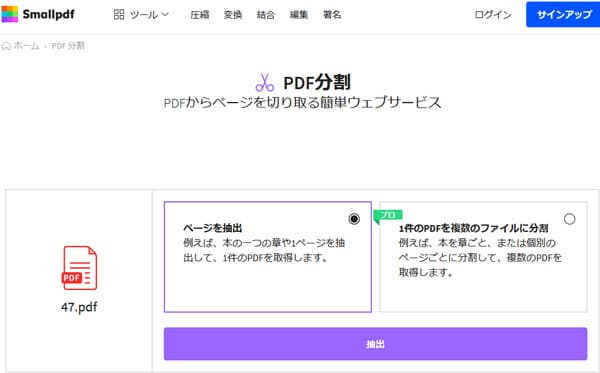
Task: Go to ホーム breadcrumb link
Action: (26, 46)
